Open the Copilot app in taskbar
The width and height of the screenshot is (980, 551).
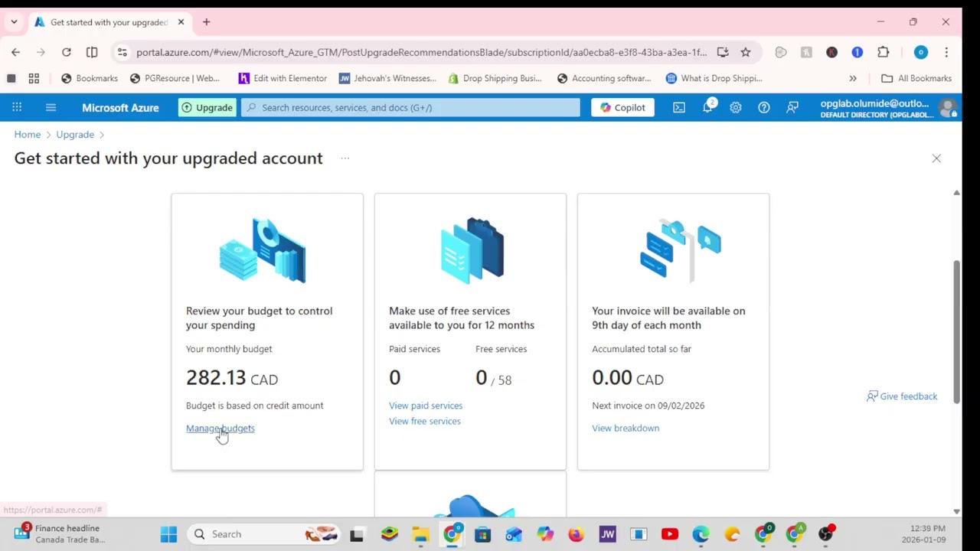(x=545, y=534)
